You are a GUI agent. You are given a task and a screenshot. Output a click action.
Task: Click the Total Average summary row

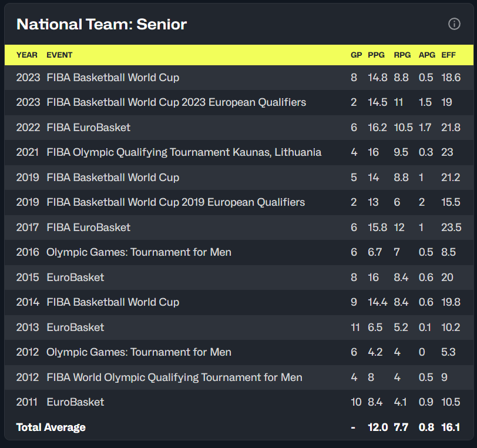[x=51, y=427]
